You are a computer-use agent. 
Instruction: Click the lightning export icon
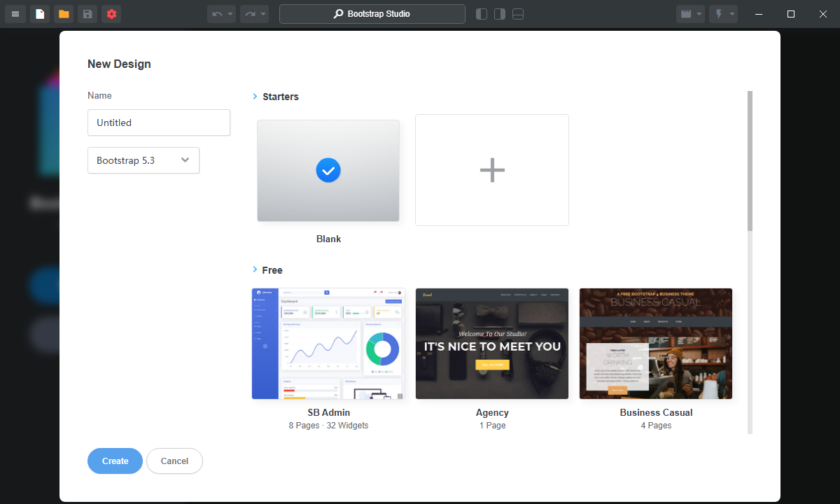(719, 13)
